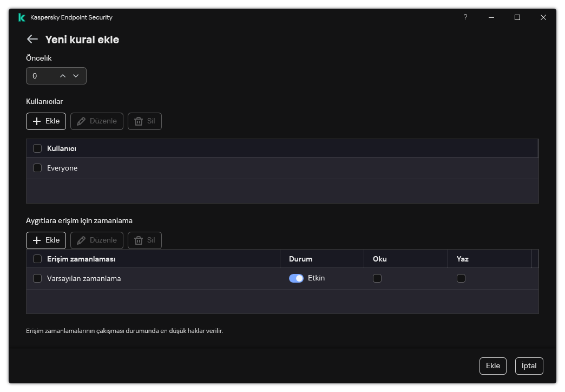Click Düzenle under Aygıtlara erişim zamanlama
565x392 pixels.
click(97, 240)
